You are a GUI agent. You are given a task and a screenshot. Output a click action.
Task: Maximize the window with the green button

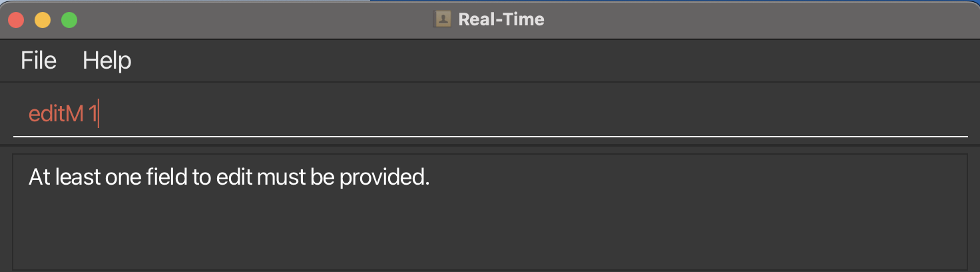(69, 20)
